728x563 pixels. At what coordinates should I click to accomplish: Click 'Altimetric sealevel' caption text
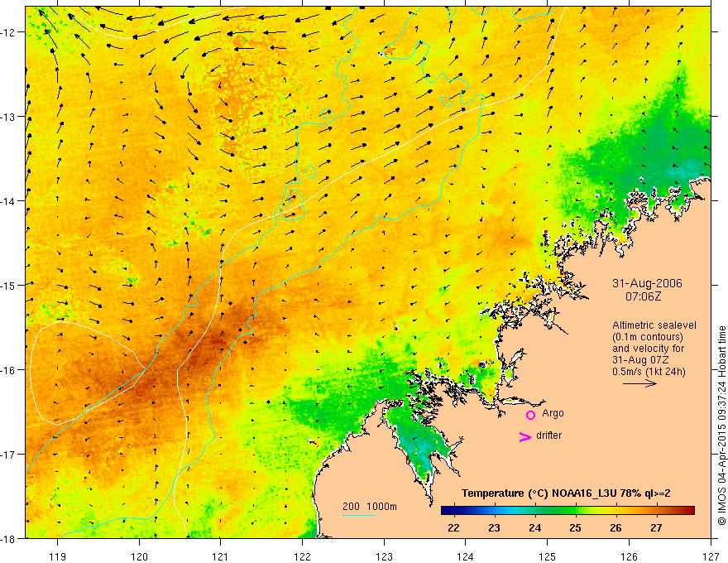(654, 325)
